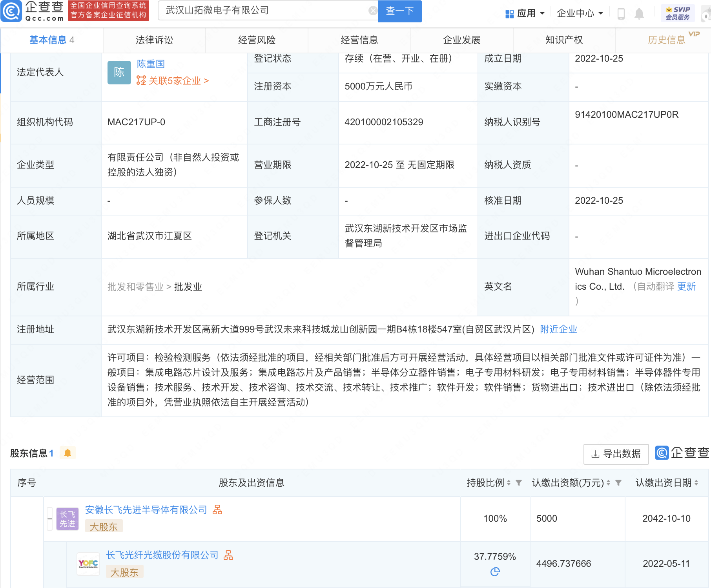Click 更新 link next to English name

pos(686,287)
